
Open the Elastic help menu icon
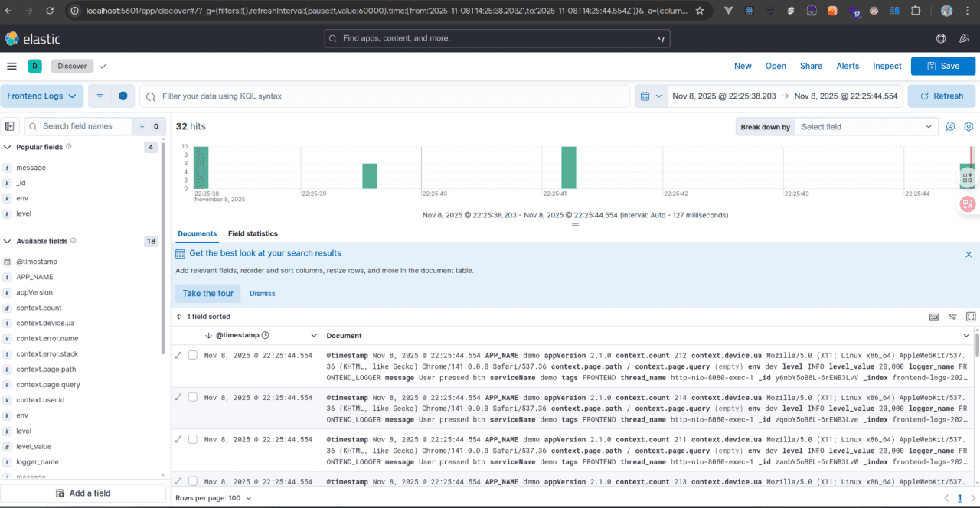point(941,38)
